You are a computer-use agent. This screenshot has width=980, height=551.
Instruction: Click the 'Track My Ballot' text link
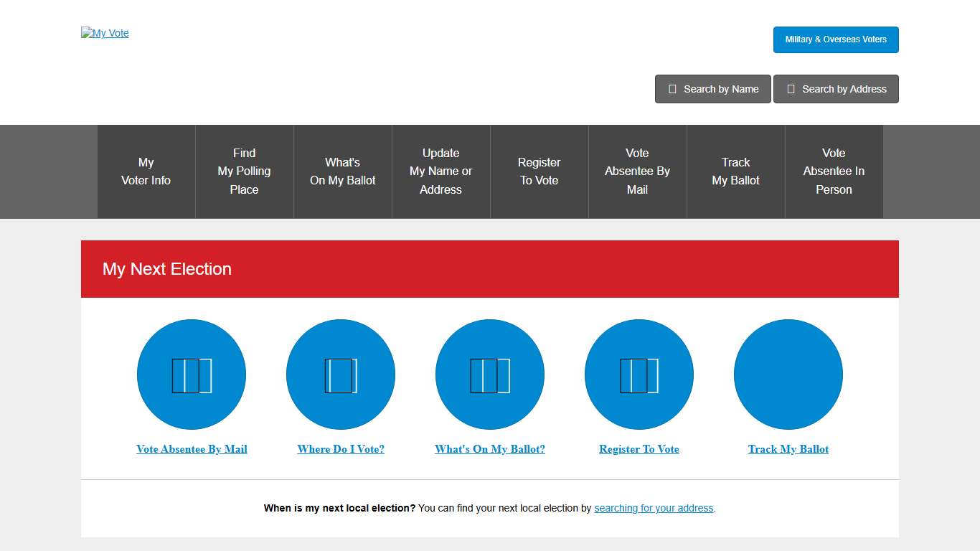[788, 449]
